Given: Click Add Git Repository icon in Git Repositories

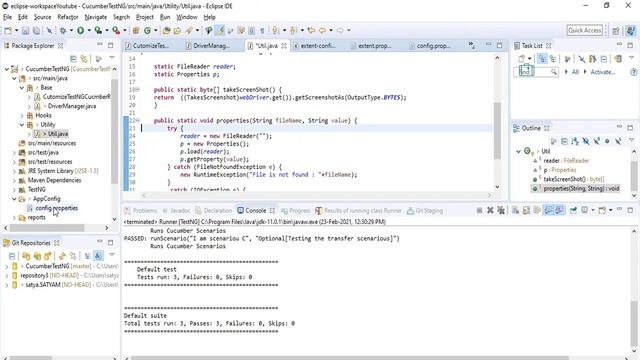Looking at the screenshot, I should (x=26, y=256).
